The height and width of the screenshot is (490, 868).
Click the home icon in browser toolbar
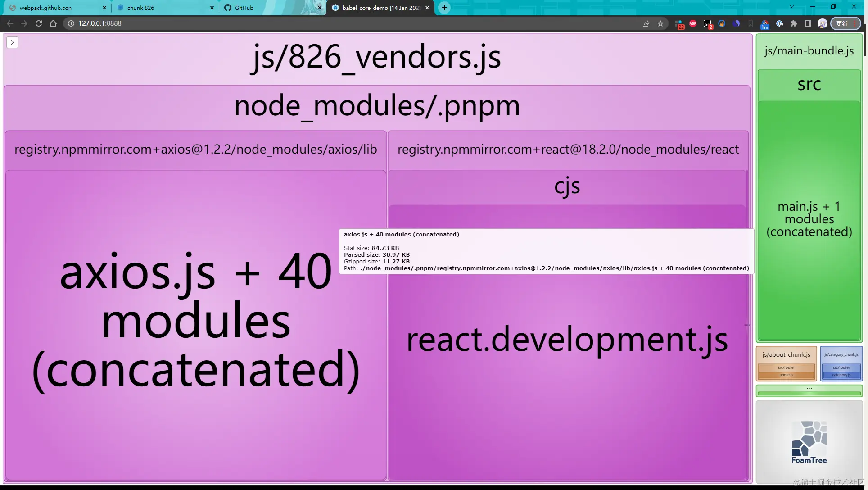pos(53,23)
